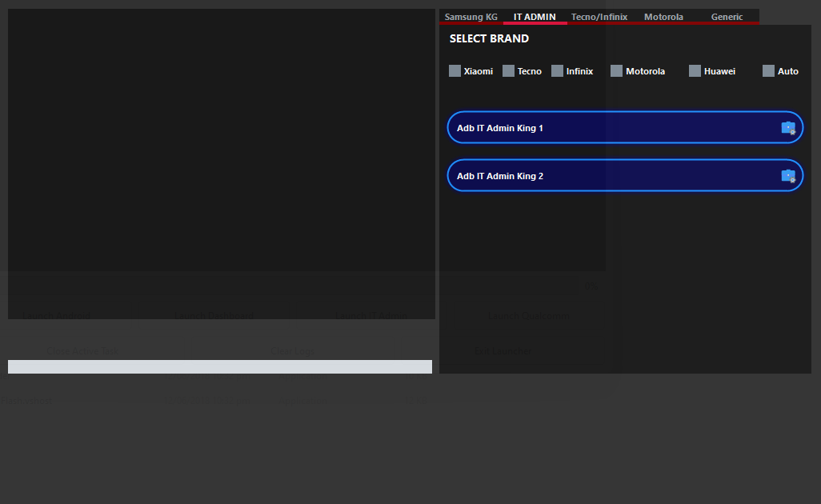This screenshot has width=821, height=504.
Task: Open the Tecno/Infinix tab
Action: coord(599,16)
